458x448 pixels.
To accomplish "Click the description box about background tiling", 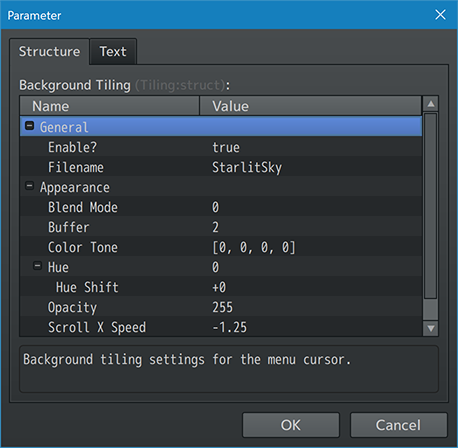I will (x=229, y=369).
